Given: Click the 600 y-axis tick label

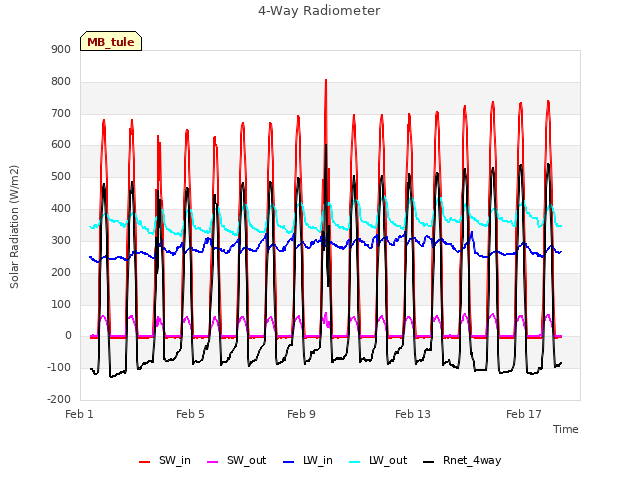Looking at the screenshot, I should [61, 144].
